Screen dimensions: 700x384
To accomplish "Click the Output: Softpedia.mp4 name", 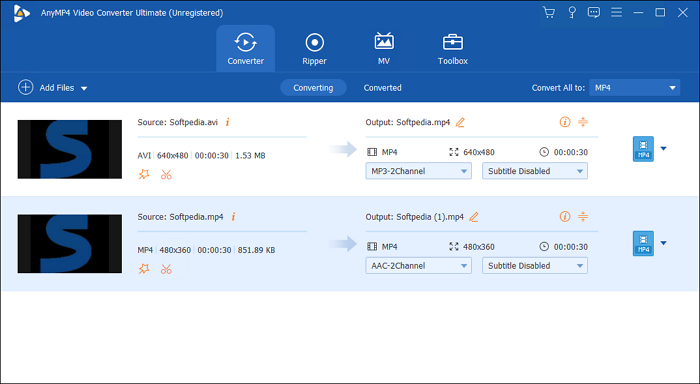I will click(x=408, y=122).
